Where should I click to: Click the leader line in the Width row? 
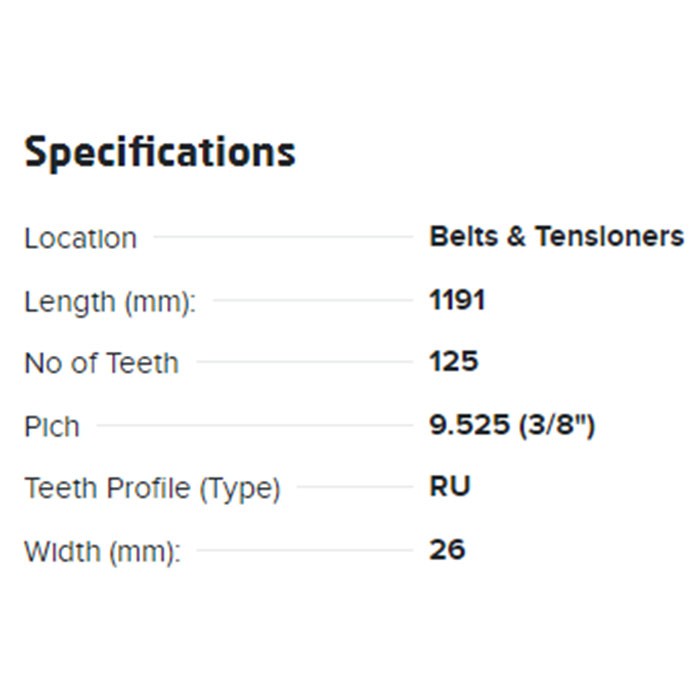pos(304,550)
